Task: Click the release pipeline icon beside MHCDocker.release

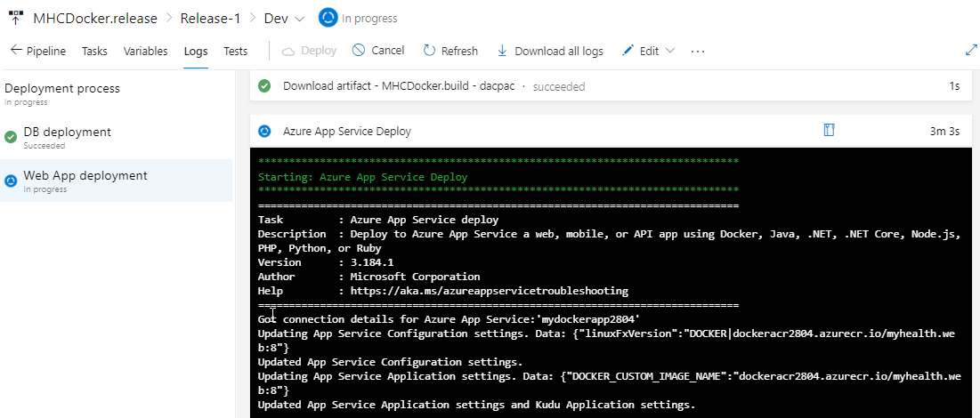Action: point(16,18)
